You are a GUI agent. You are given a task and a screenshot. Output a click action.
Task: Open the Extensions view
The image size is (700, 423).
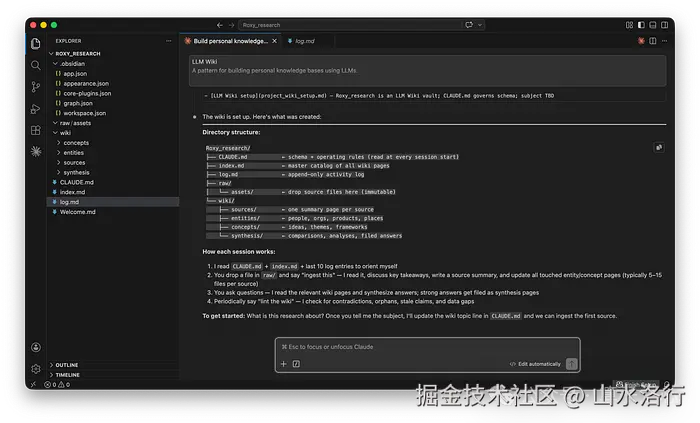(x=36, y=130)
